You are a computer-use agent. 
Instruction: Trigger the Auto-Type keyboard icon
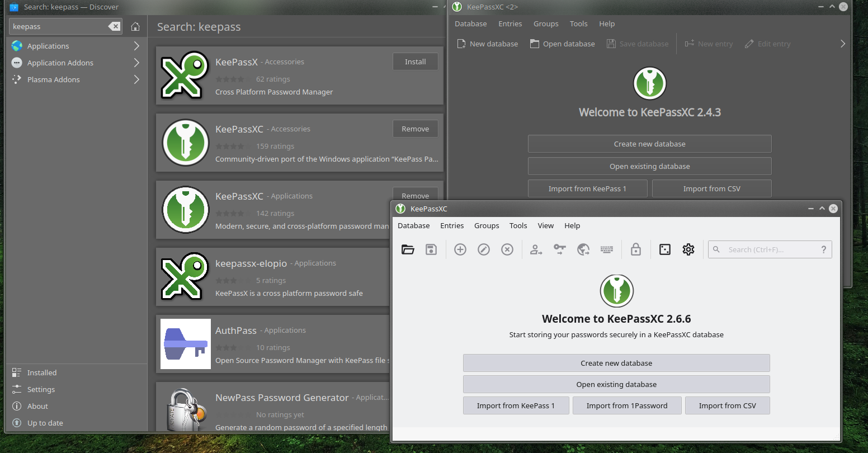[x=606, y=249]
